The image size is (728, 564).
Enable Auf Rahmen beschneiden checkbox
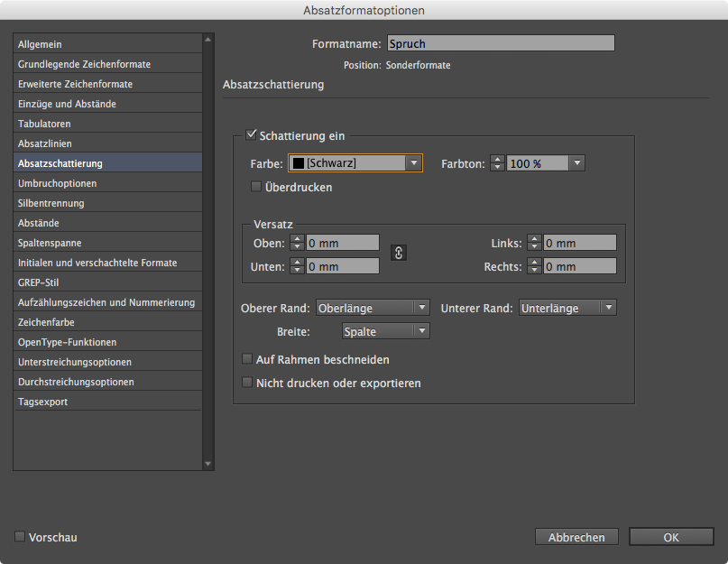coord(247,359)
